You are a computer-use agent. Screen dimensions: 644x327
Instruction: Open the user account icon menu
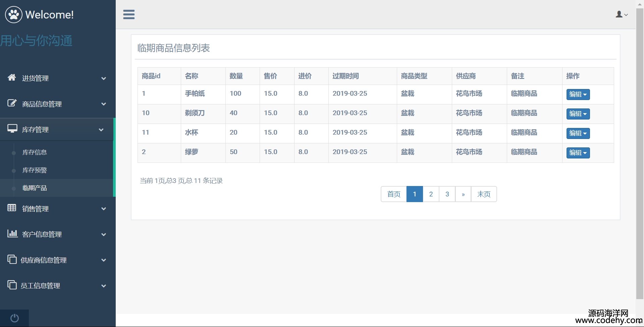pos(621,14)
